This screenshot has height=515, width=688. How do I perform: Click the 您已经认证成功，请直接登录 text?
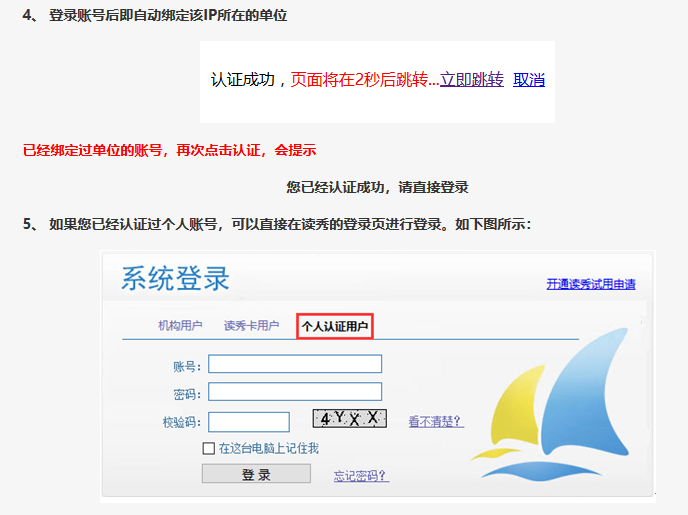coord(377,187)
